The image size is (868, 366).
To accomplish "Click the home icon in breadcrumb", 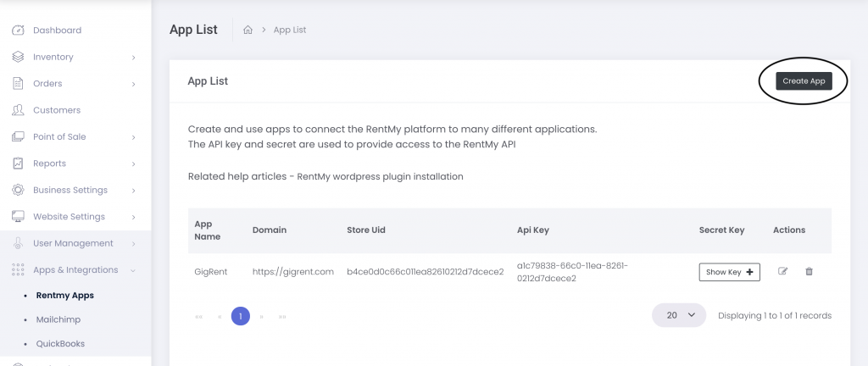I will [x=248, y=30].
